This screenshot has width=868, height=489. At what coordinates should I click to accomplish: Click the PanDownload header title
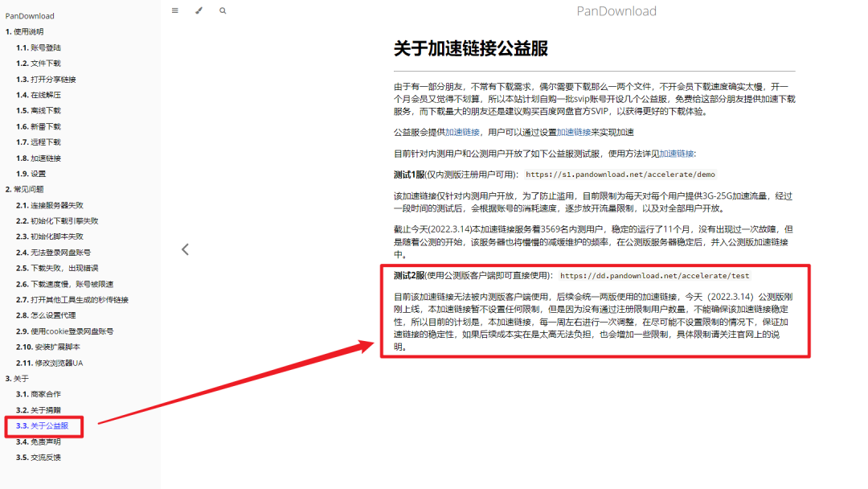616,11
